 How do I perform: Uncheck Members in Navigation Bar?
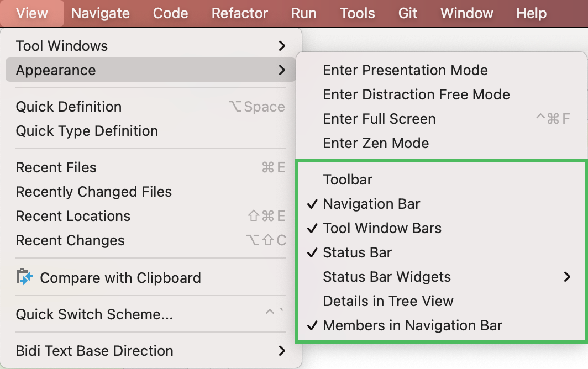pos(412,325)
